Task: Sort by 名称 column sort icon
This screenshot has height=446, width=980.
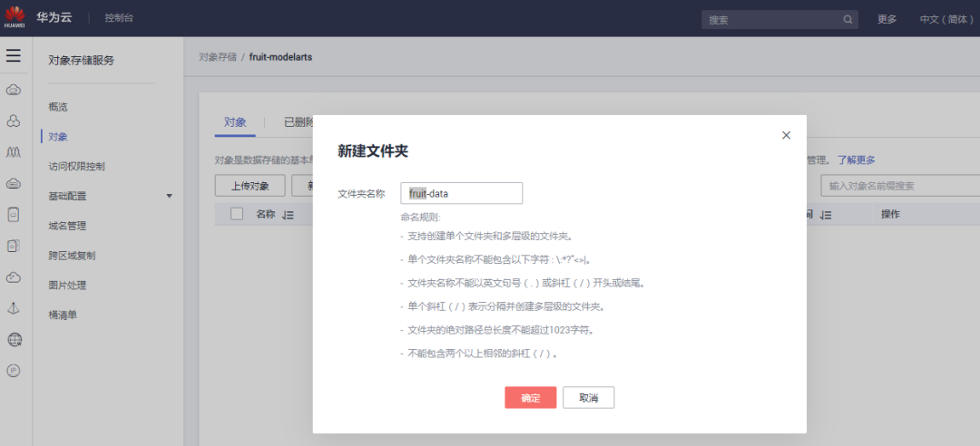Action: [x=288, y=215]
